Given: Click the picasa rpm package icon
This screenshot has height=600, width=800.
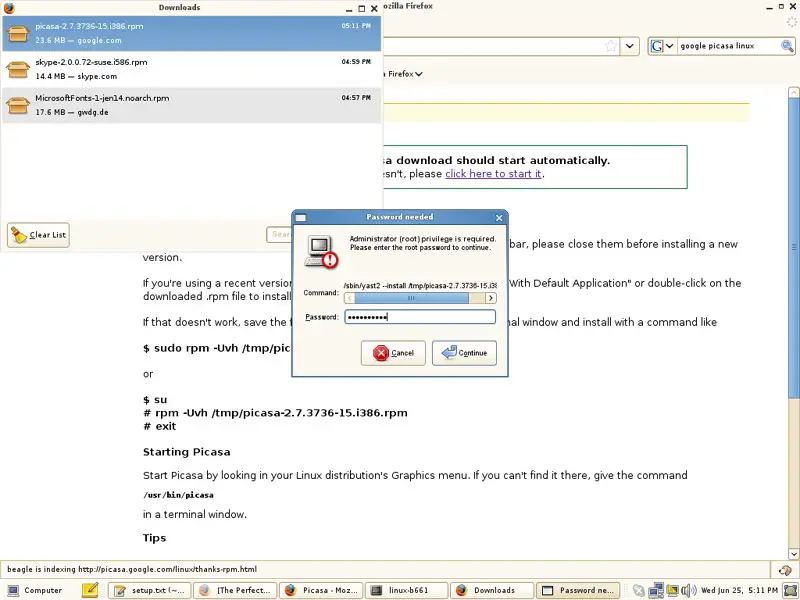Looking at the screenshot, I should click(x=18, y=34).
